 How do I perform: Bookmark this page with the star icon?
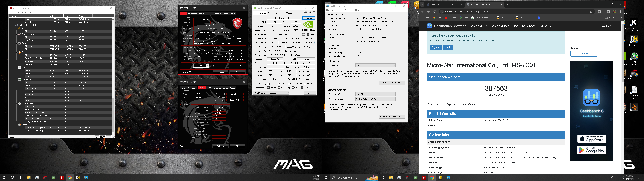click(x=591, y=12)
